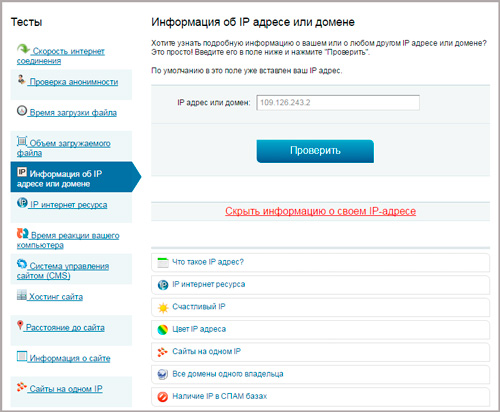500x412 pixels.
Task: Click the orange-blue arrows computer reaction icon
Action: [x=22, y=233]
